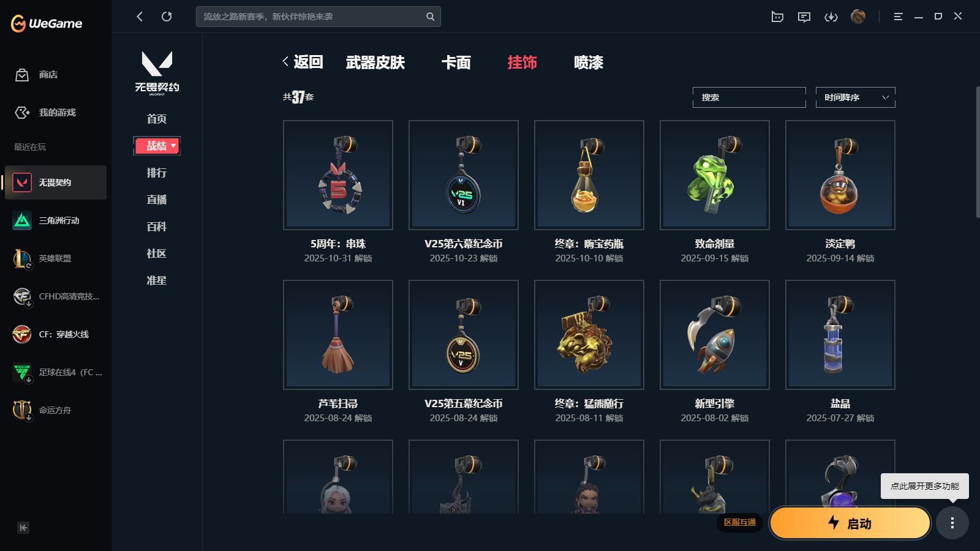Click the vertical scrollbar on the right
The image size is (980, 551).
[x=978, y=152]
